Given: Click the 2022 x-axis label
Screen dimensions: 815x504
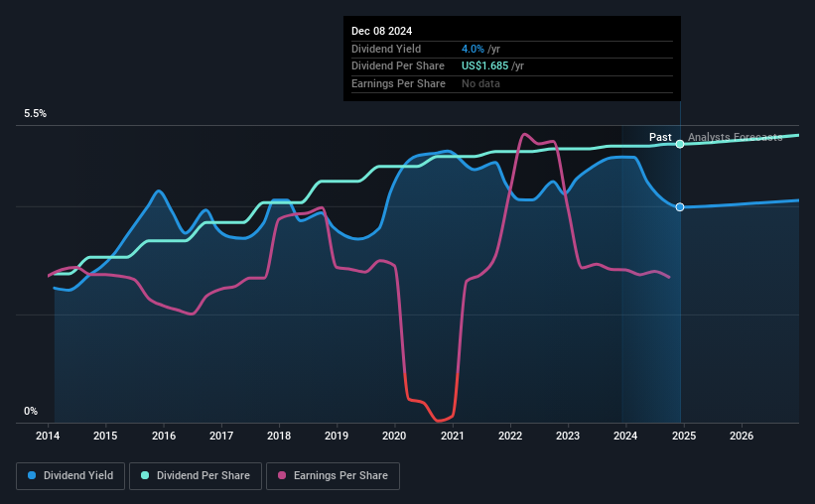Looking at the screenshot, I should 510,436.
